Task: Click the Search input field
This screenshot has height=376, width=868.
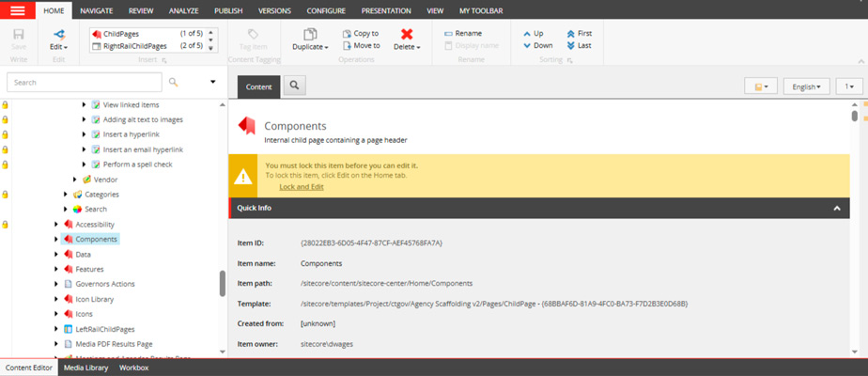Action: [x=85, y=83]
